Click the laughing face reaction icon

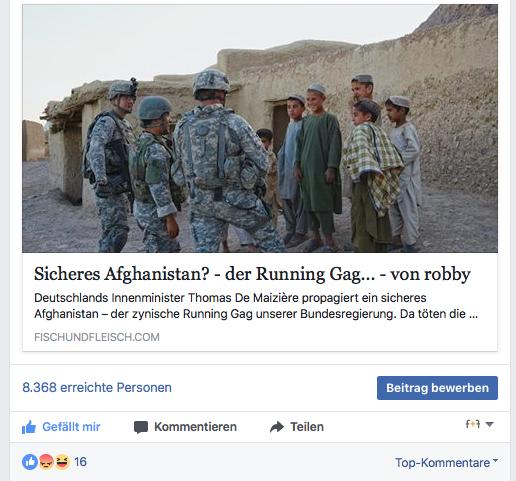[x=62, y=462]
